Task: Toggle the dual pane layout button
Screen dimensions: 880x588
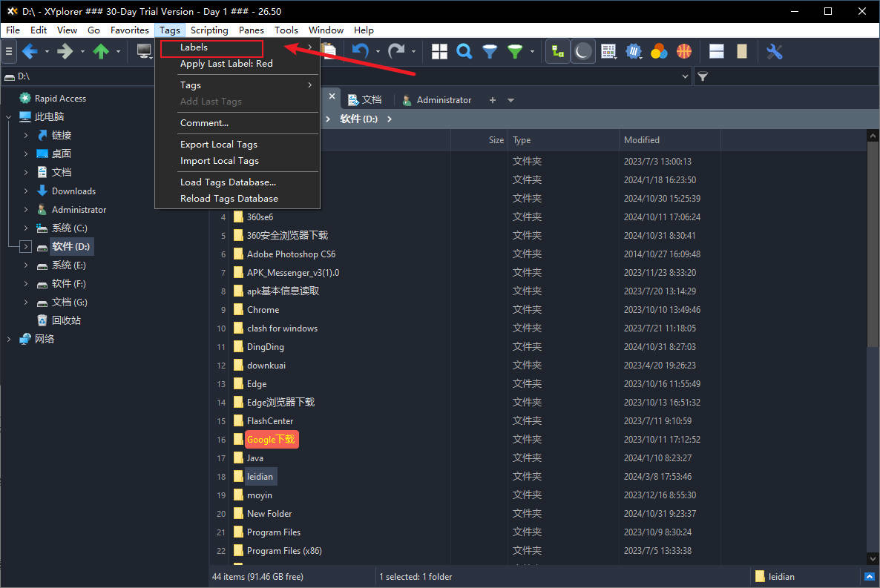Action: (717, 51)
